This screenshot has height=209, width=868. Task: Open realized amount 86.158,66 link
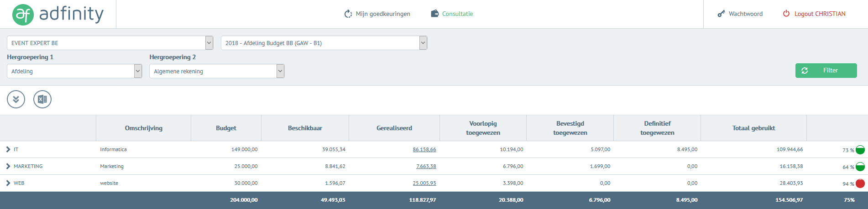[x=424, y=149]
